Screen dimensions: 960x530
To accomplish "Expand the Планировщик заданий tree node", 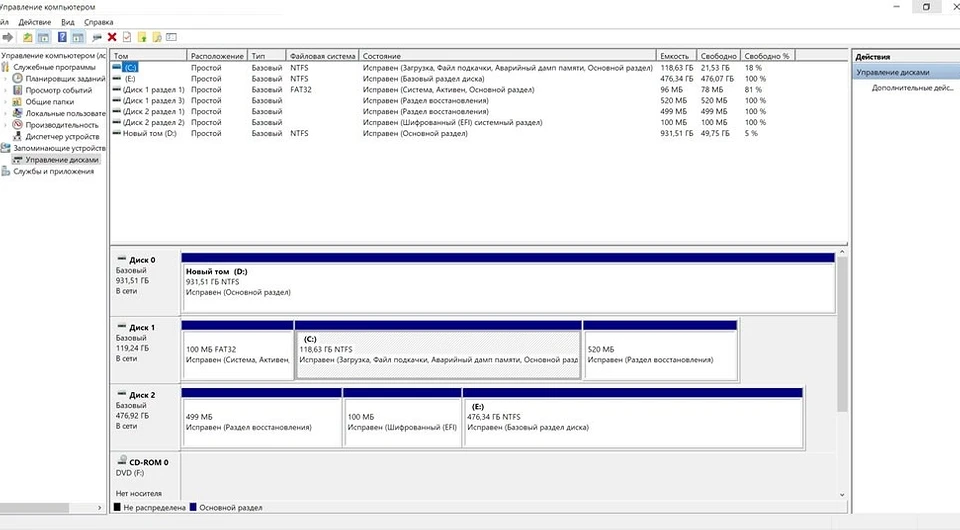I will click(6, 78).
